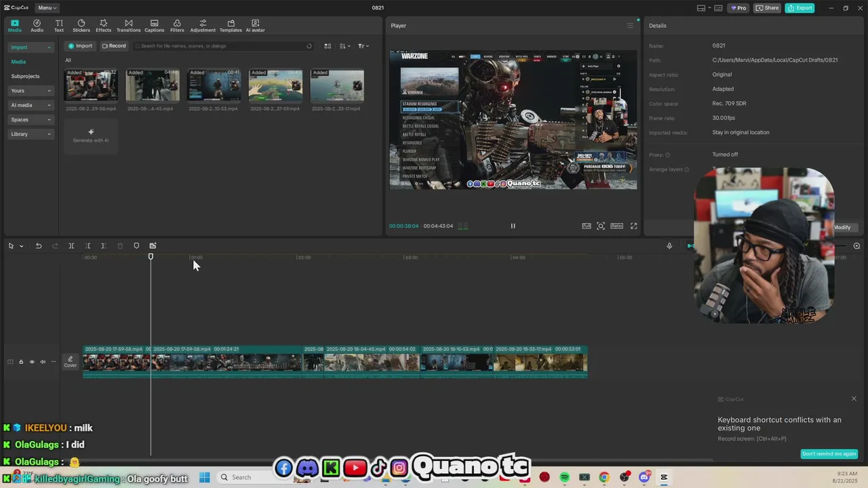
Task: Select Subprojects in the sidebar
Action: coord(25,77)
